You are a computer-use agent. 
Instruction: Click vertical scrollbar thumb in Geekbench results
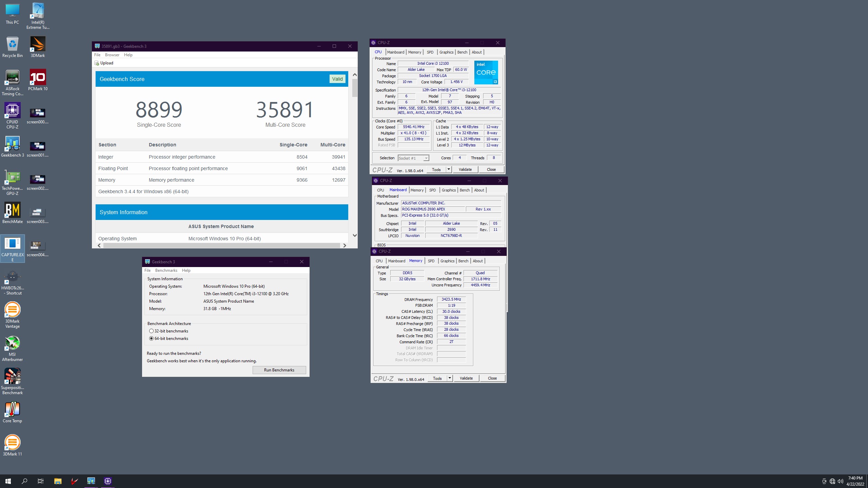[x=355, y=88]
